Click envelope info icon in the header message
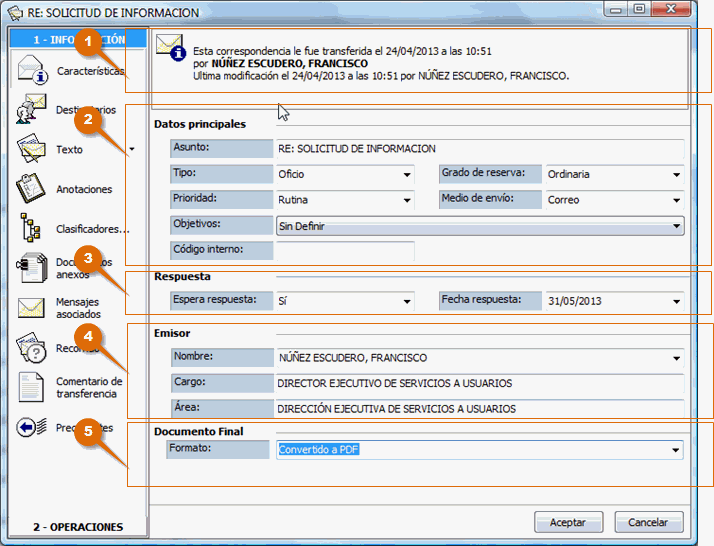714x546 pixels. pos(171,47)
